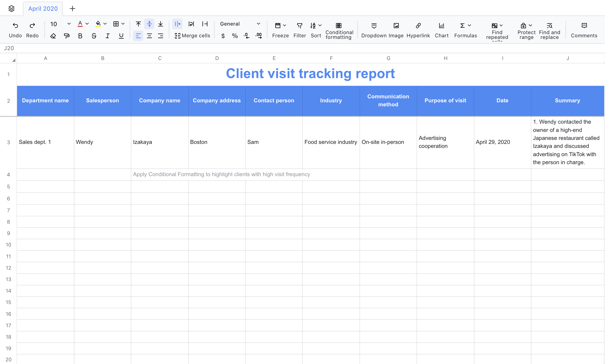Expand Find repeated cells arrow

[x=501, y=26]
